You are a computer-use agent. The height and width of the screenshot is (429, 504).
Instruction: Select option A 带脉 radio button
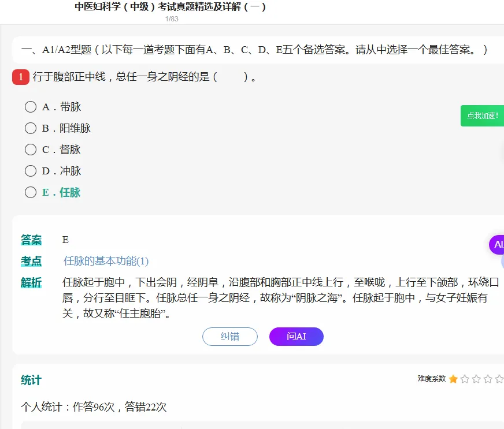pos(31,107)
